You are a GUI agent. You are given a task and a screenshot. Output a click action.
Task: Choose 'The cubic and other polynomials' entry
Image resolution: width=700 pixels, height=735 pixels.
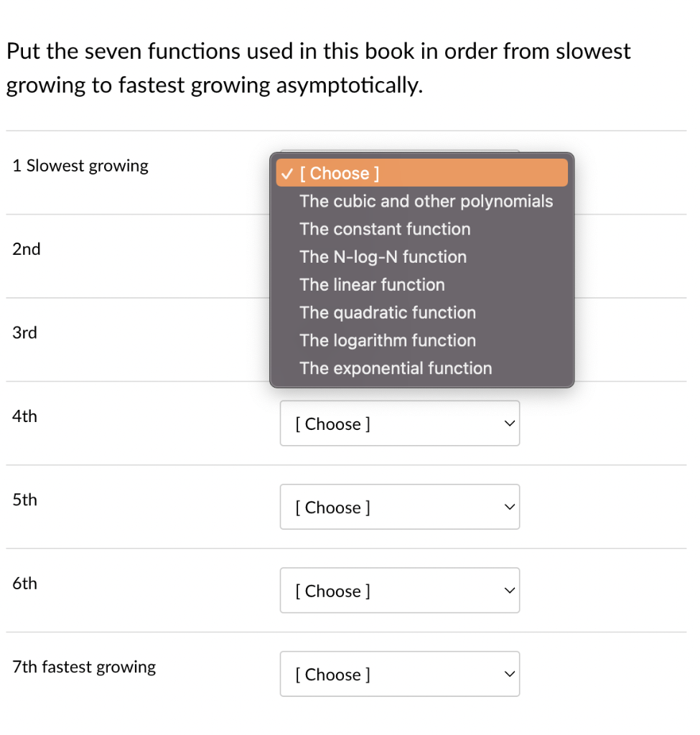426,201
